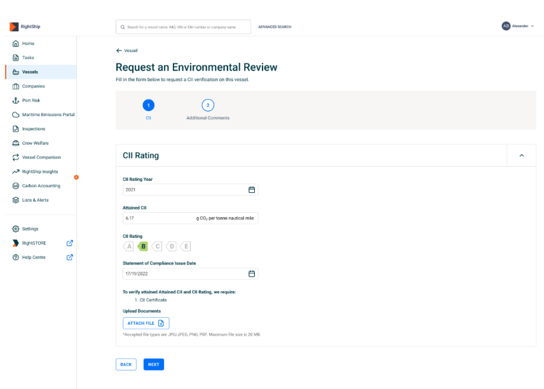This screenshot has height=389, width=544.
Task: Click the Maritime Emissions cloud icon
Action: (x=16, y=115)
